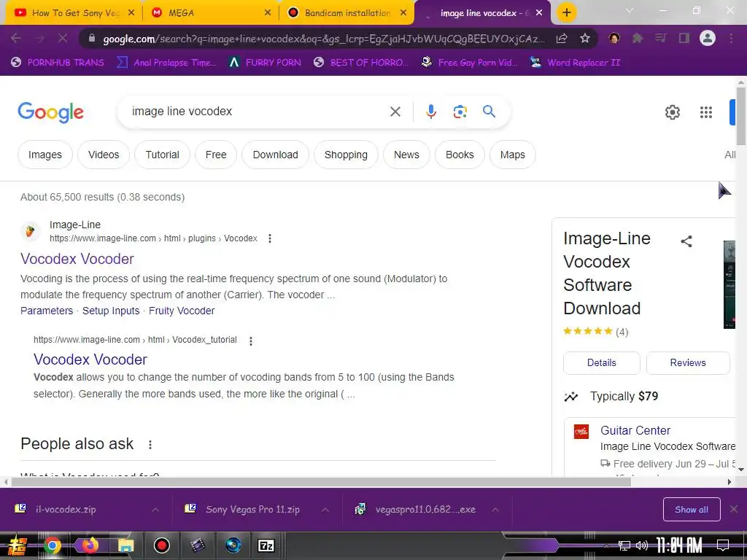Open the Parameters sitelink
This screenshot has width=747, height=560.
pyautogui.click(x=47, y=311)
